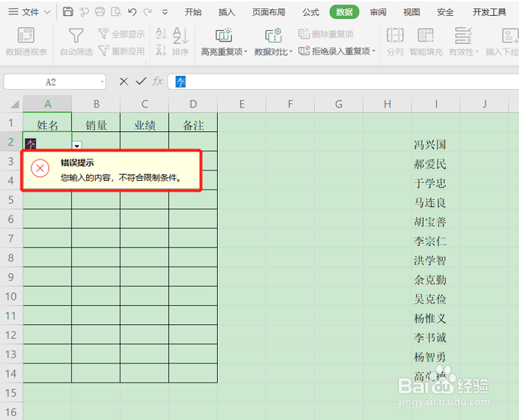519x420 pixels.
Task: Click the 智能填充 icon
Action: click(x=426, y=35)
